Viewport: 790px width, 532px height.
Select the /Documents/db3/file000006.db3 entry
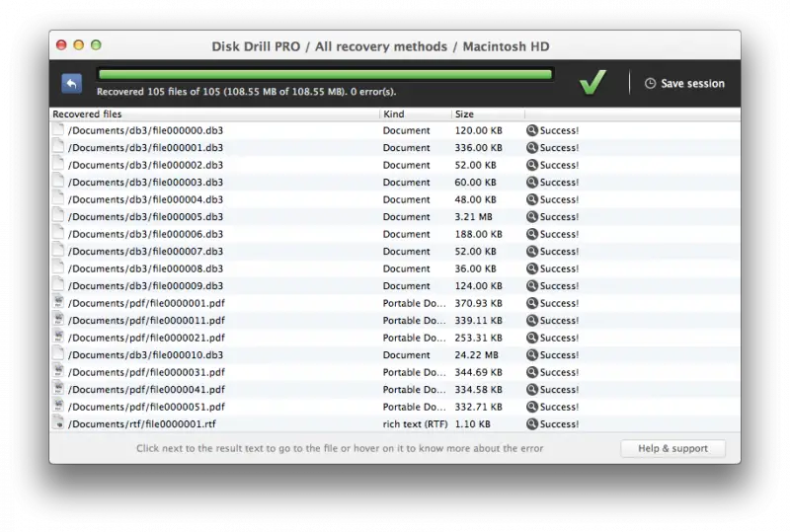[394, 234]
